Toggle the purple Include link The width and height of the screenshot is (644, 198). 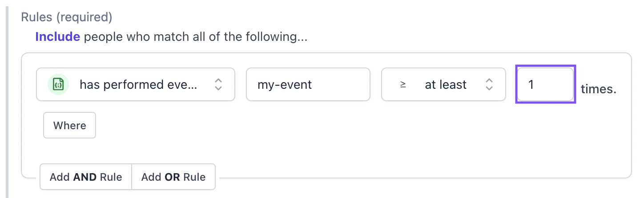[58, 37]
